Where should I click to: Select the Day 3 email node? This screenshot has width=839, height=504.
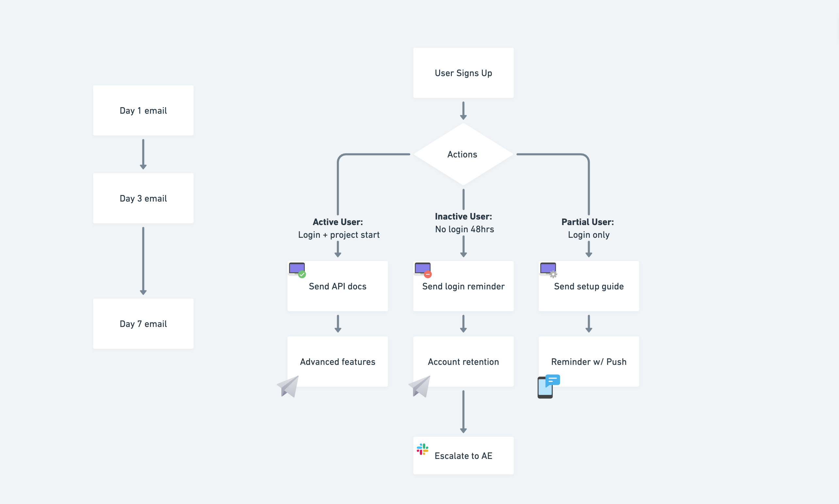pos(143,198)
